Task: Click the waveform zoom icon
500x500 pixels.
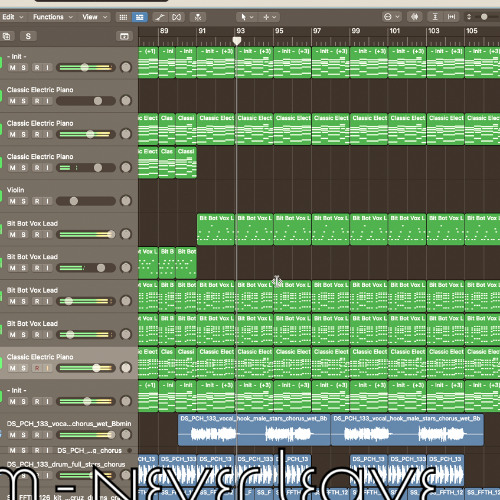Action: (x=415, y=17)
